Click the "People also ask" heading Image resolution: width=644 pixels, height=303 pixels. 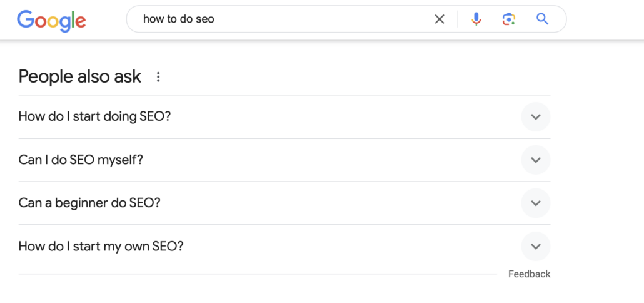click(80, 77)
